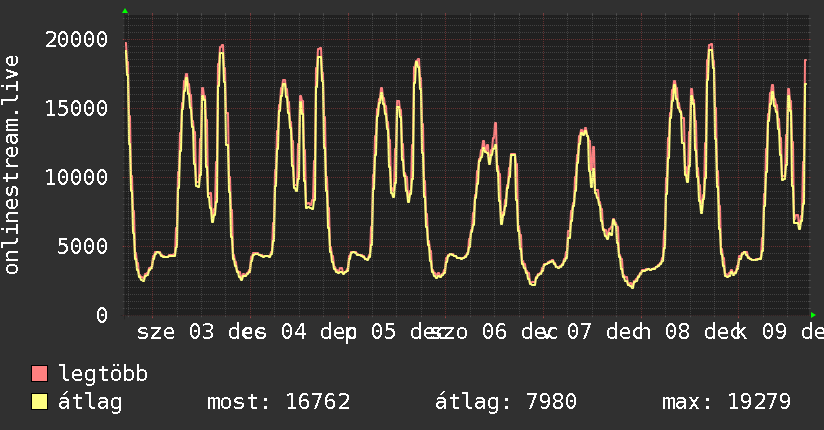This screenshot has width=824, height=430.
Task: Click the '08' date label on x-axis
Action: [677, 332]
